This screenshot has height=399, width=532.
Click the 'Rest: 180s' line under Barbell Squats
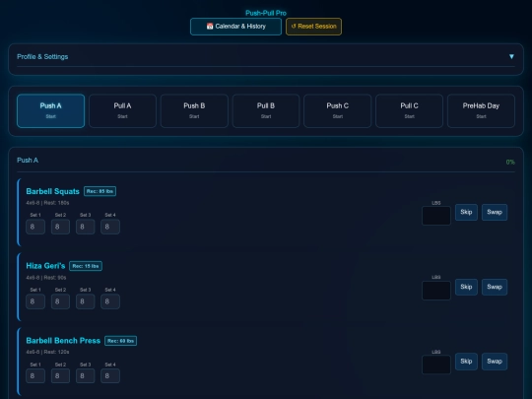[47, 203]
